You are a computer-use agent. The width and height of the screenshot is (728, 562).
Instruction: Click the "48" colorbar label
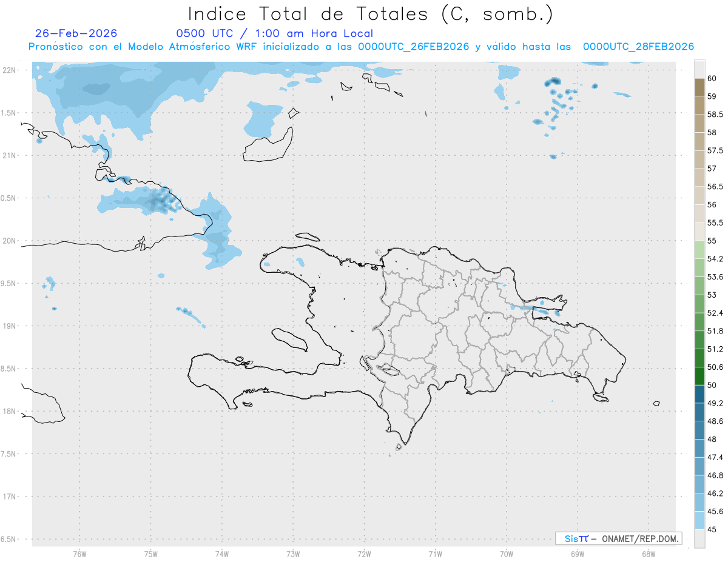tap(712, 440)
